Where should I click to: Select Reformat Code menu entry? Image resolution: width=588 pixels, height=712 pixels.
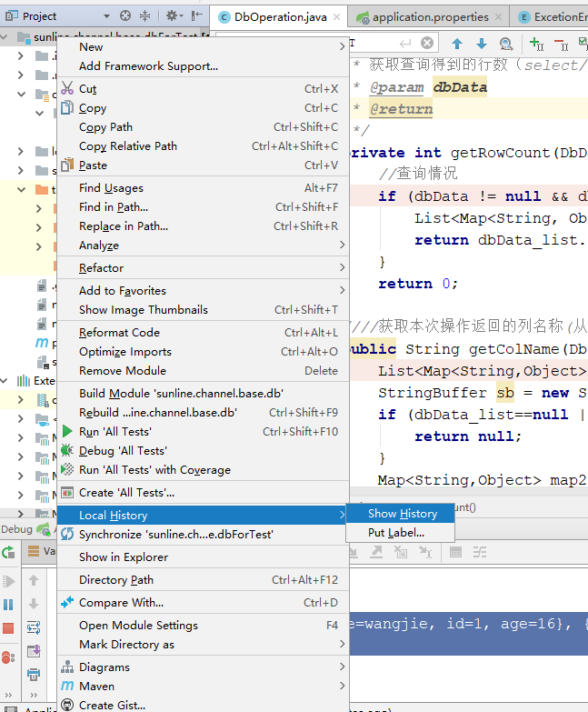[x=204, y=333]
